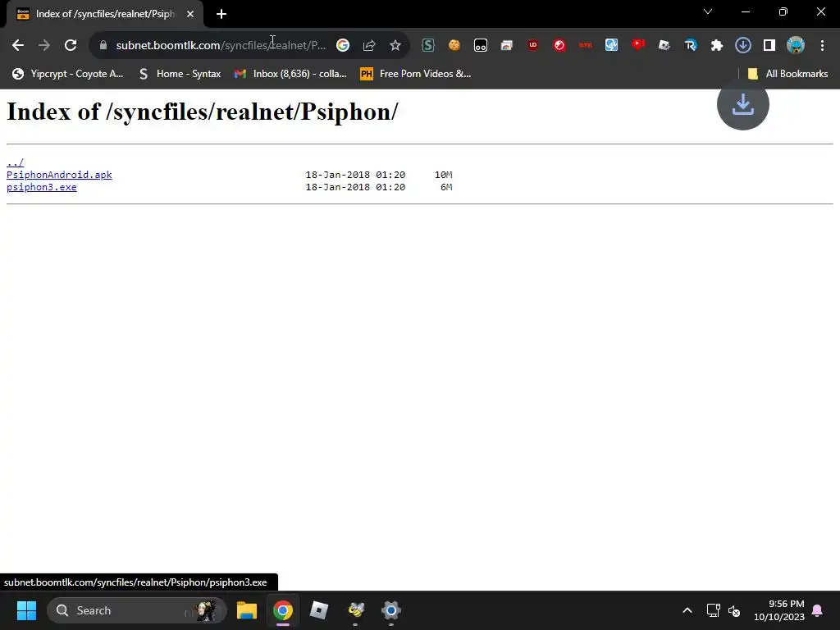Open the parent directory ../ link
Viewport: 840px width, 630px height.
pyautogui.click(x=15, y=162)
